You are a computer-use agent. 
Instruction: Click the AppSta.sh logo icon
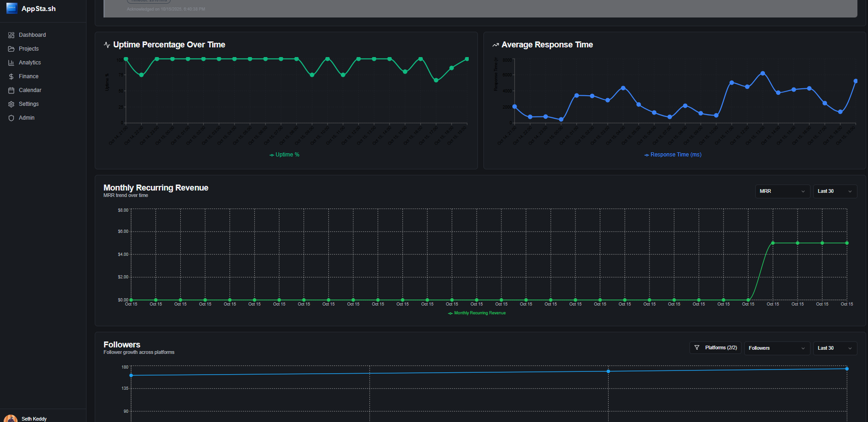11,8
